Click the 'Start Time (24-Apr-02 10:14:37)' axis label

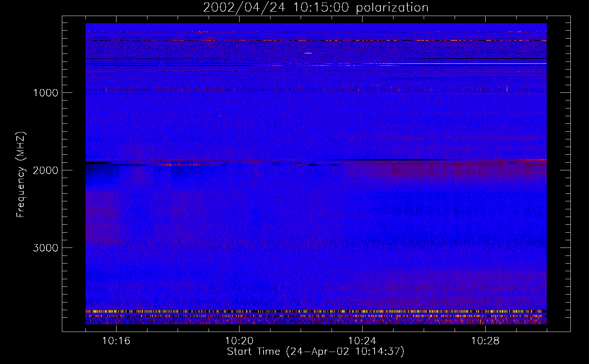(x=316, y=352)
